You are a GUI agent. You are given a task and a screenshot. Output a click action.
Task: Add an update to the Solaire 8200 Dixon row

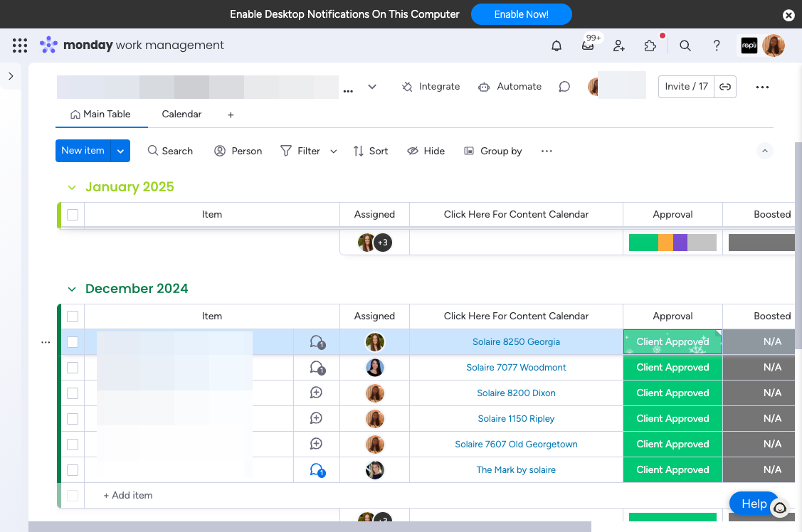(316, 393)
